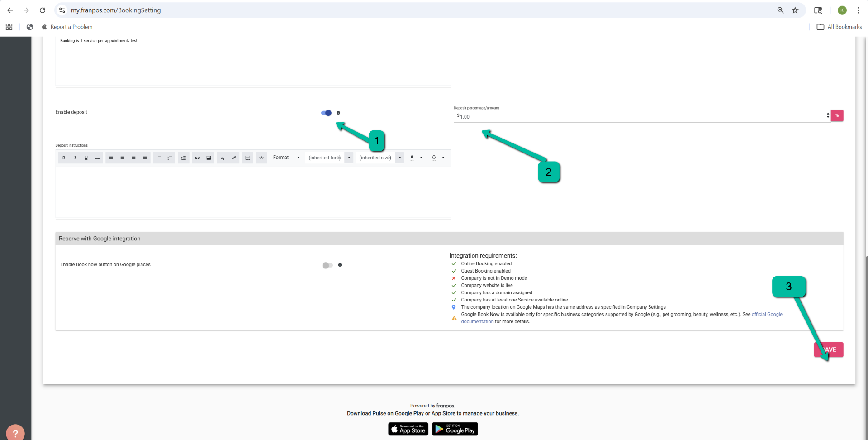Insert an unordered bullet list
Viewport: 868px width, 440px height.
coord(158,158)
